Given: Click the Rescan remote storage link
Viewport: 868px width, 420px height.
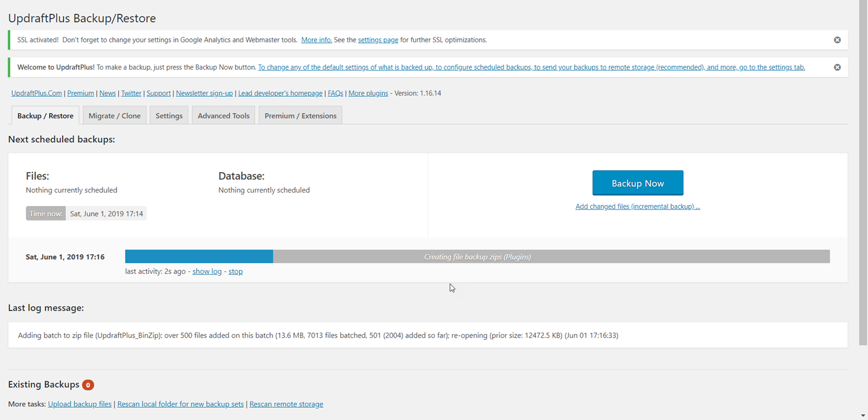Looking at the screenshot, I should (x=286, y=404).
